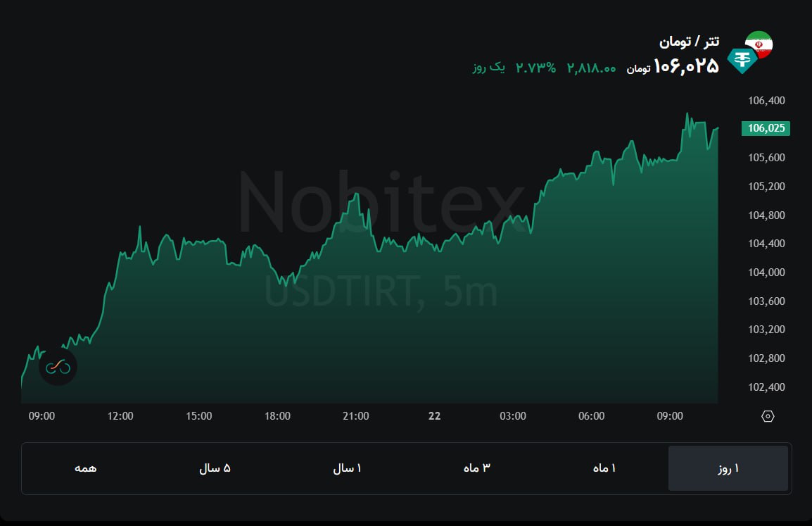
Task: Click the ۲,۸۱۸.۰۰ price change value
Action: click(x=591, y=68)
